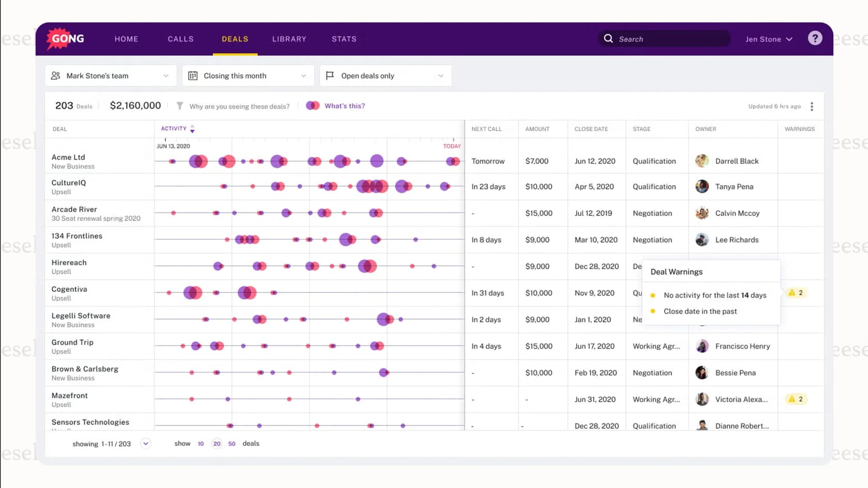Open the Stats tab

tap(344, 39)
